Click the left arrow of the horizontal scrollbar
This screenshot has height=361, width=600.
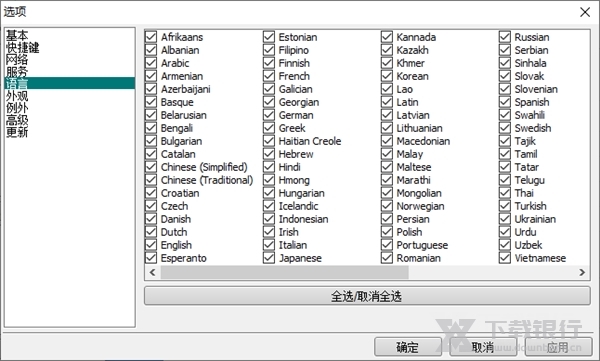153,272
